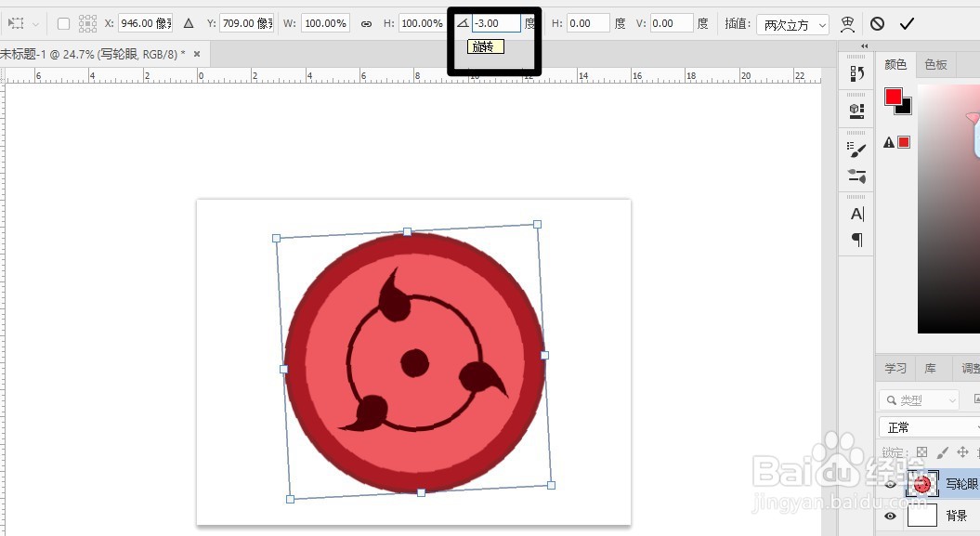This screenshot has width=980, height=536.
Task: Click the black background color swatch
Action: [x=906, y=109]
